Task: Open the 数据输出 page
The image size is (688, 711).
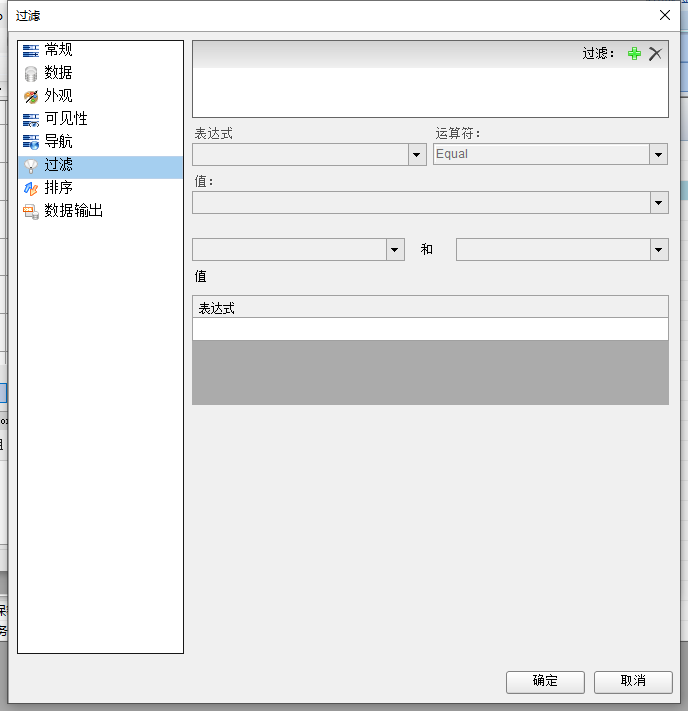Action: (x=100, y=211)
